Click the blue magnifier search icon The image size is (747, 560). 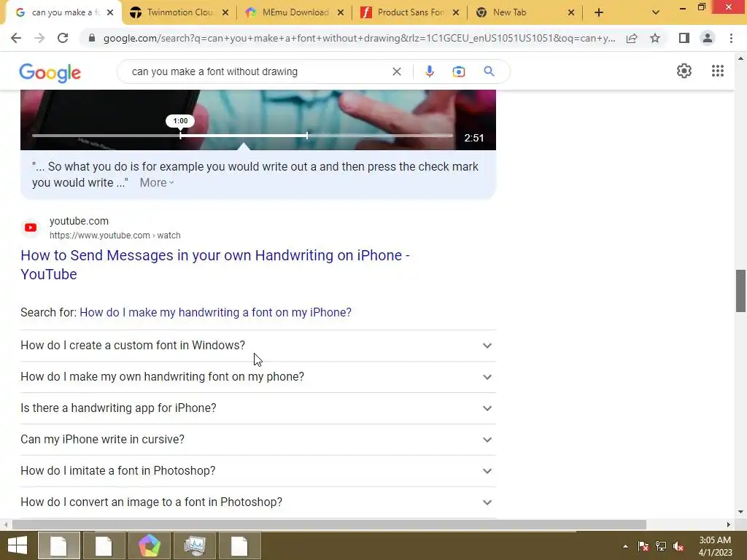coord(489,71)
